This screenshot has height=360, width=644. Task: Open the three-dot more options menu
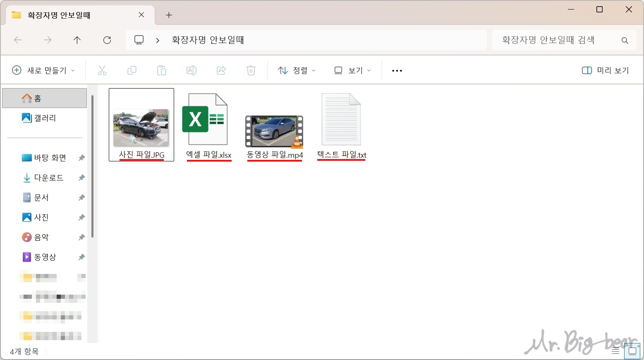[x=397, y=71]
